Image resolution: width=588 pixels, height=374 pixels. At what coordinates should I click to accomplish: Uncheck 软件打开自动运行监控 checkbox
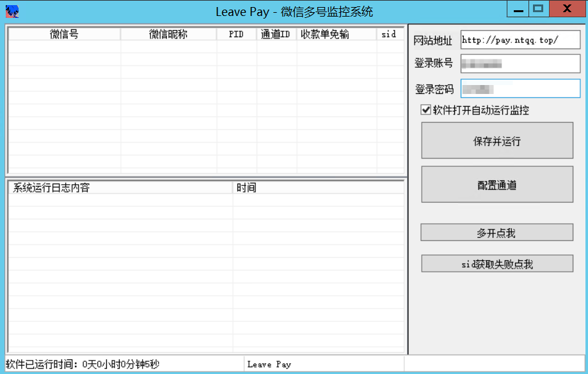coord(425,110)
